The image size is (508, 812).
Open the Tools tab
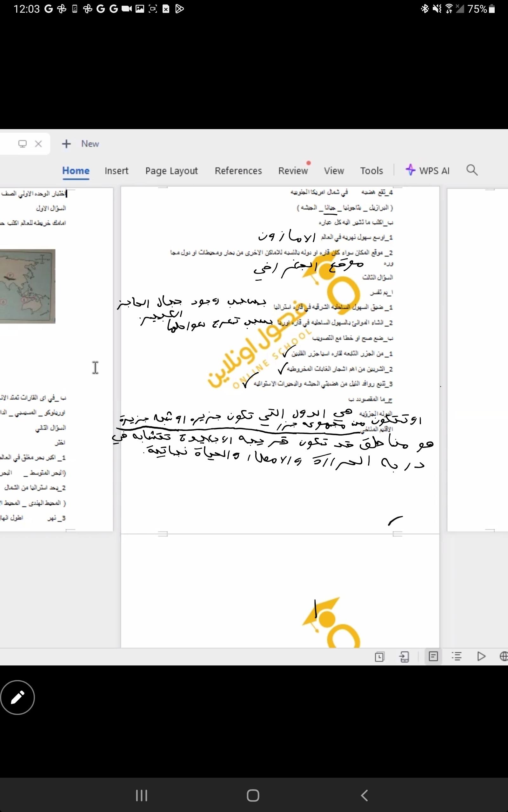[371, 171]
